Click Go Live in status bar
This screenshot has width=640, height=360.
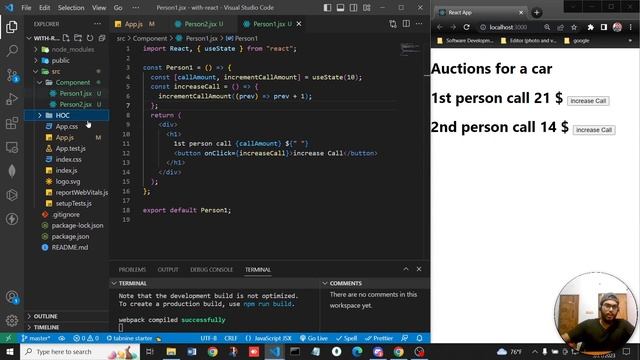coord(314,338)
